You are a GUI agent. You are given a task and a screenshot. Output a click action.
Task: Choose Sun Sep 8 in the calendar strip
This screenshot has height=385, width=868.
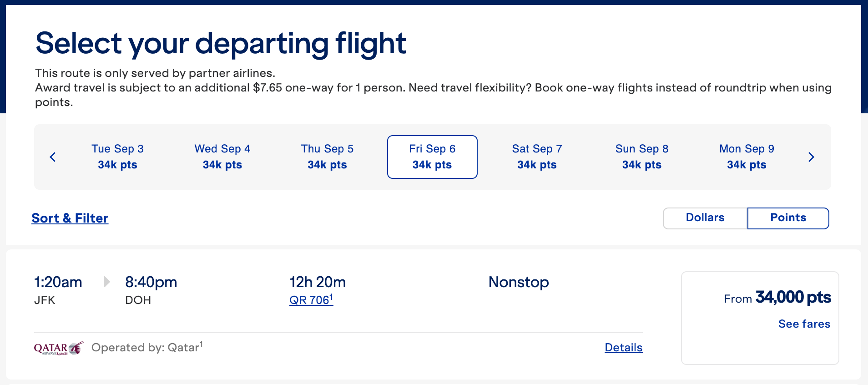click(x=641, y=157)
